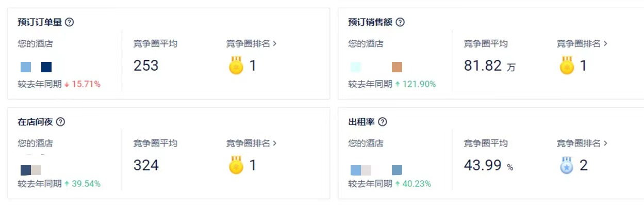Screen dimensions: 644x206
Task: Click the 39.54% year-over-year change text
Action: point(86,184)
